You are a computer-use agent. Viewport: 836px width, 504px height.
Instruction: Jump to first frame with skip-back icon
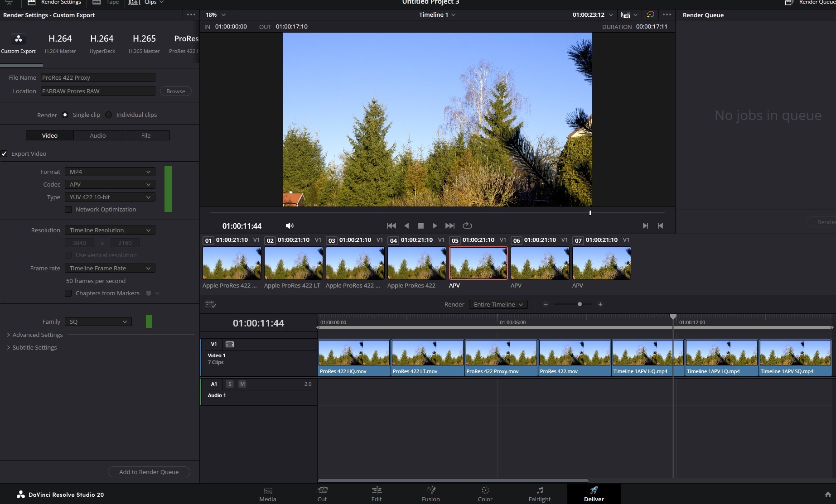point(391,226)
